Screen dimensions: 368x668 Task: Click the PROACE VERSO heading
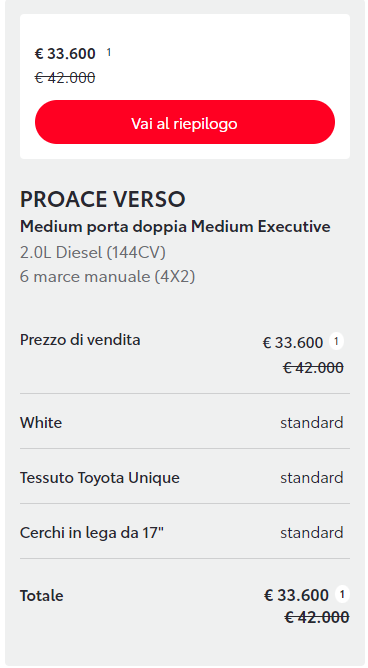pos(103,199)
